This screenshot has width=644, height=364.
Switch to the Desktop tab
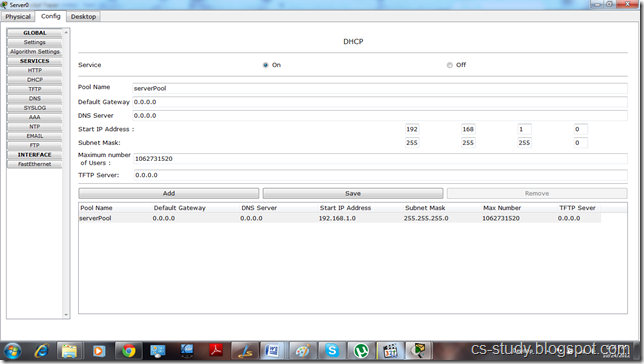point(83,16)
